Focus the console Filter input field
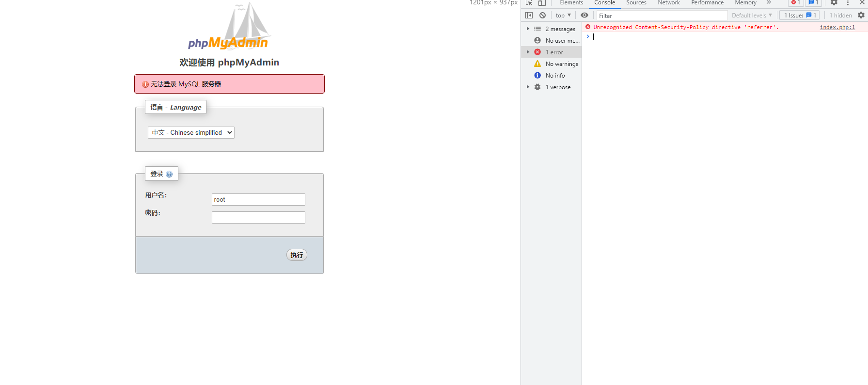Image resolution: width=868 pixels, height=385 pixels. (x=662, y=16)
